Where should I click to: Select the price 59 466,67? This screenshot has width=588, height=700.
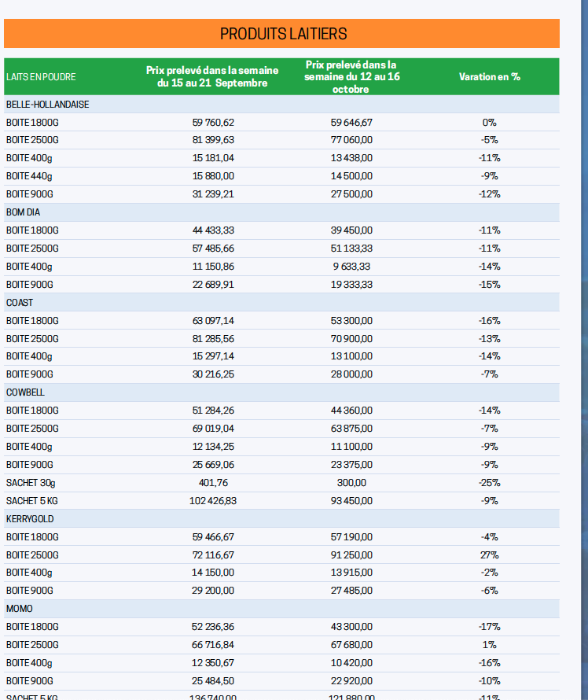coord(213,537)
